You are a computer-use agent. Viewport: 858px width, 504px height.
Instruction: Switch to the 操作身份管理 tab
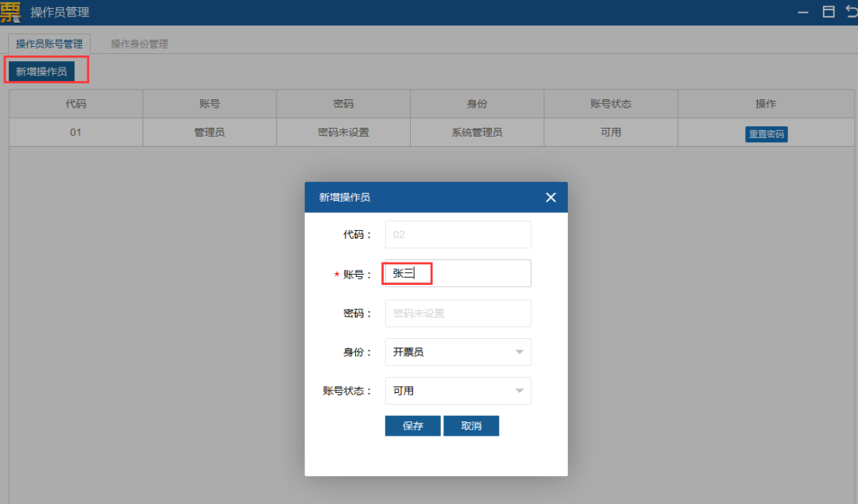(x=140, y=44)
